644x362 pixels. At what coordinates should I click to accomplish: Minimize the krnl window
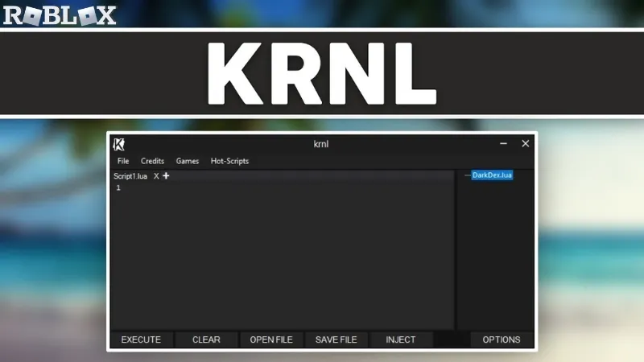point(504,144)
